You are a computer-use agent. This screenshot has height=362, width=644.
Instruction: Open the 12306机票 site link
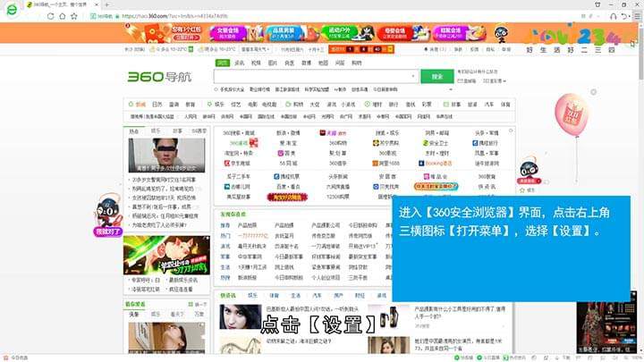coord(337,197)
